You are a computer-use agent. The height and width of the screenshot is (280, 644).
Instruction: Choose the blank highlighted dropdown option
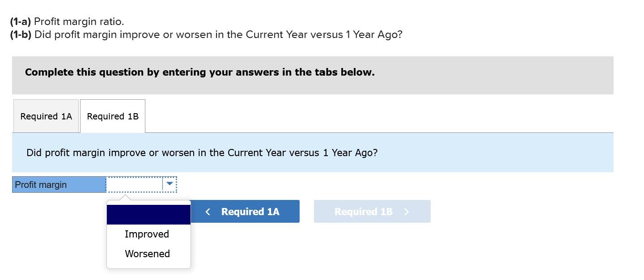(x=148, y=214)
